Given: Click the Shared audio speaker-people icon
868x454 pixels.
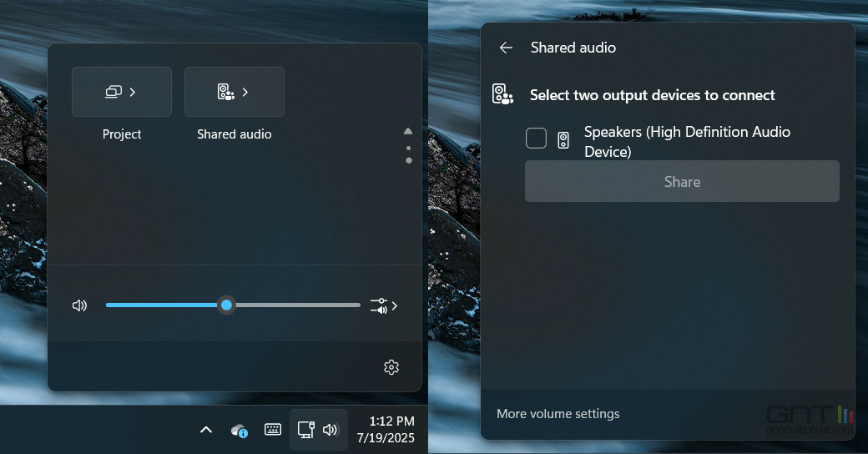Looking at the screenshot, I should pyautogui.click(x=226, y=92).
